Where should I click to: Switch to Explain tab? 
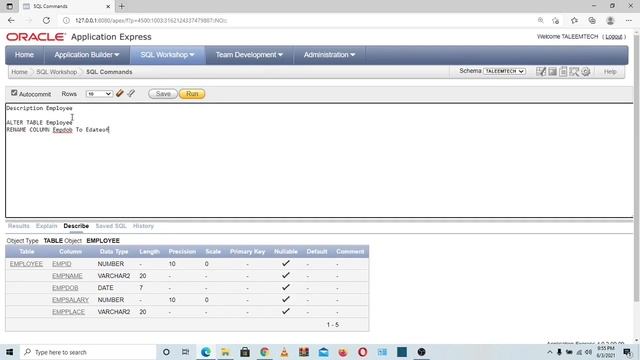47,226
